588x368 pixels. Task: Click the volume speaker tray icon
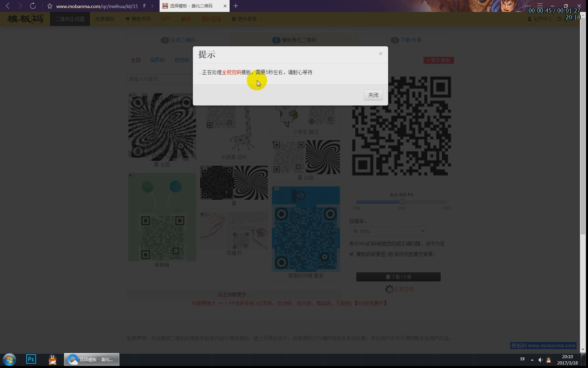(x=540, y=360)
